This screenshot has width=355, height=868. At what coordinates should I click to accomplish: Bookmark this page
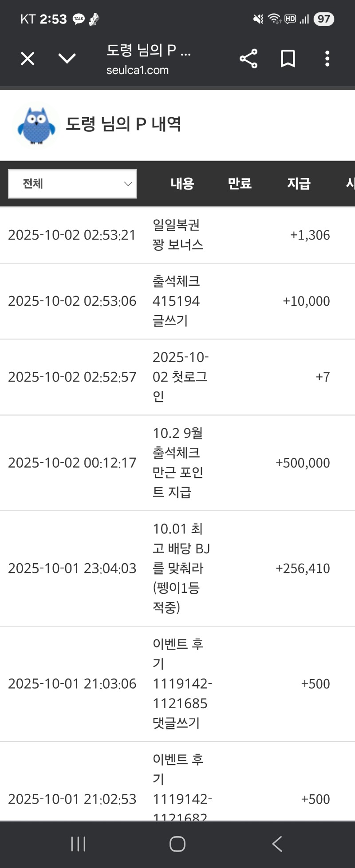288,59
